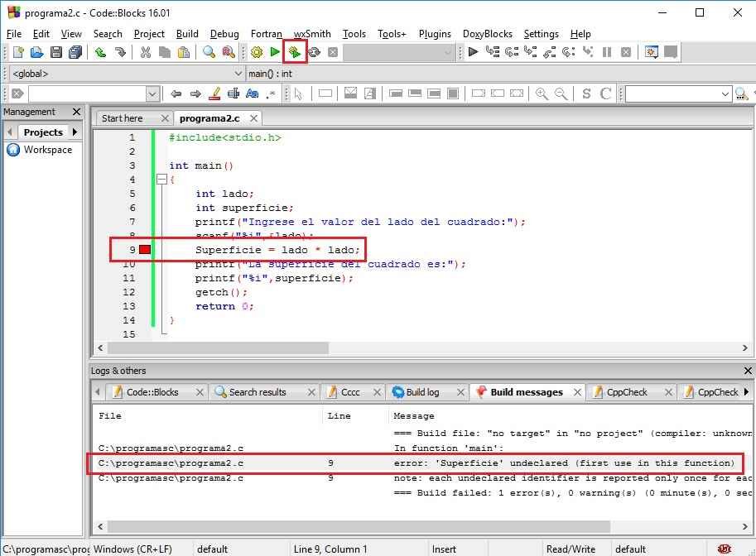Click the Build gear icon
Viewport: 756px width, 556px height.
coord(257,52)
